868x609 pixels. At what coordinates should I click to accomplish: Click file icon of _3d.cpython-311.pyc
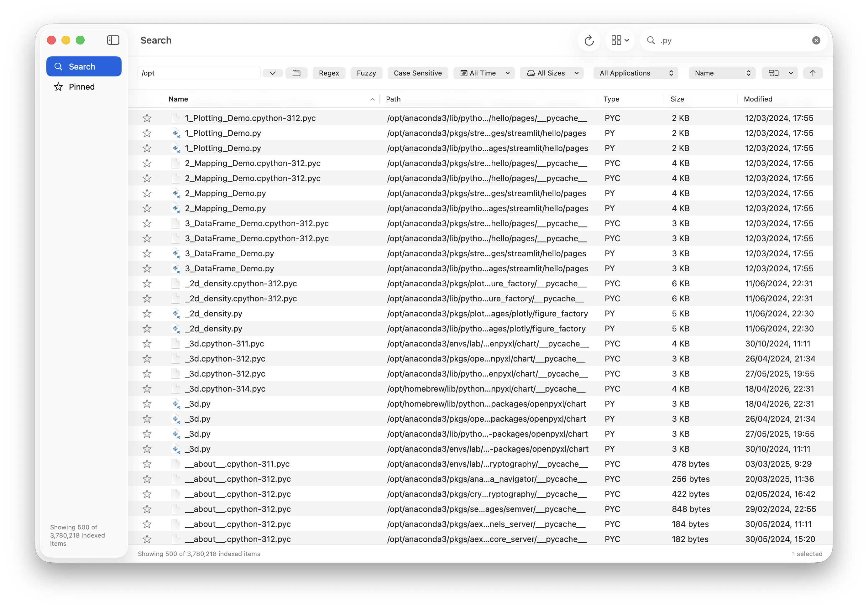pos(175,344)
